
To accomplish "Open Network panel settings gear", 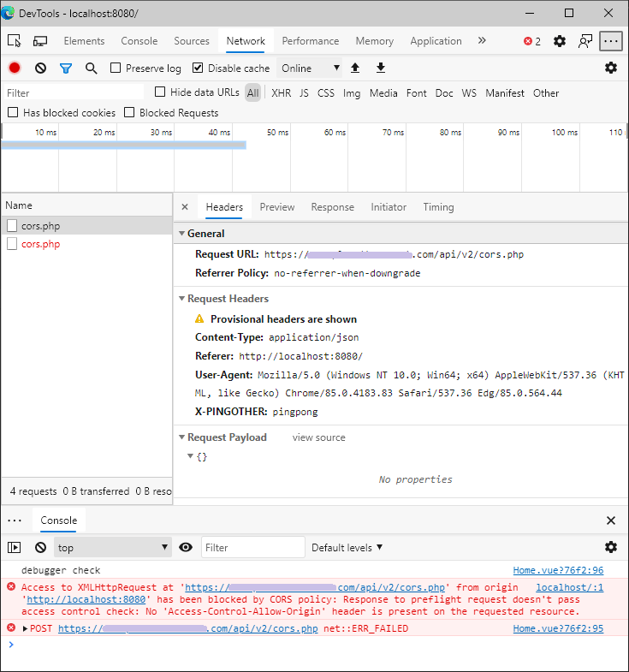I will pos(610,68).
